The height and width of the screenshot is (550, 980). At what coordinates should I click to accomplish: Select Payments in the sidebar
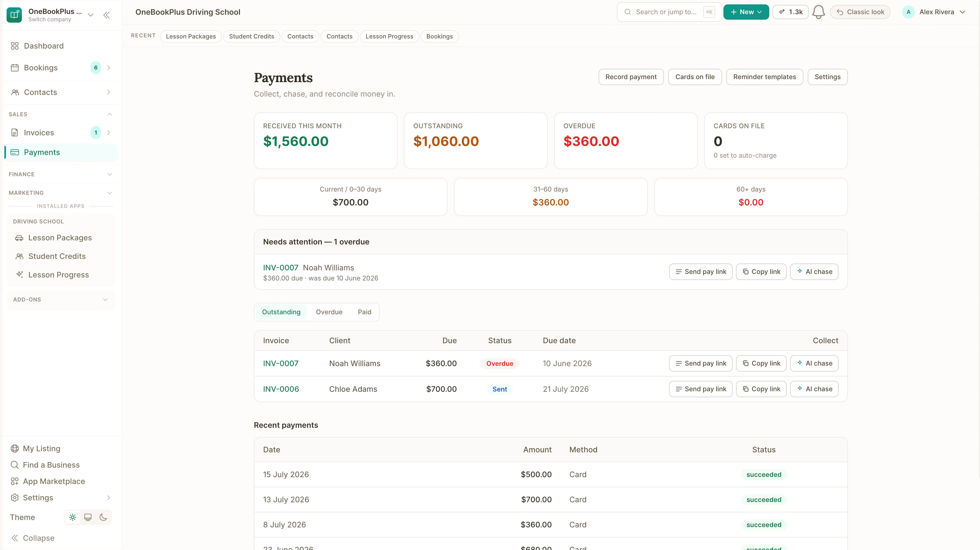(x=61, y=153)
